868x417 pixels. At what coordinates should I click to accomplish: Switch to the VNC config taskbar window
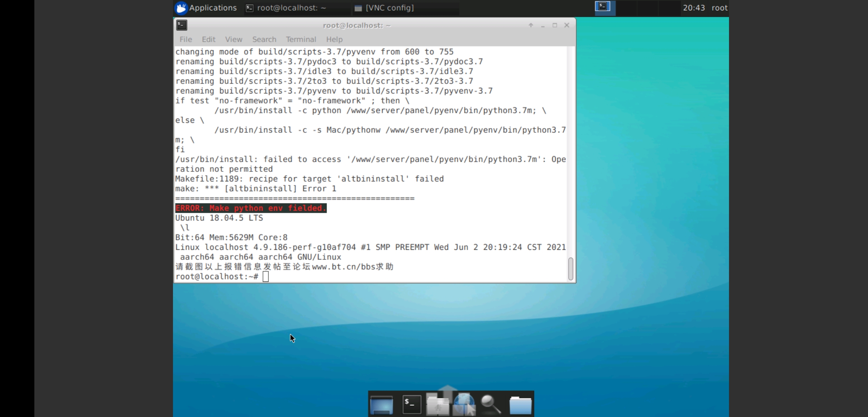coord(405,8)
